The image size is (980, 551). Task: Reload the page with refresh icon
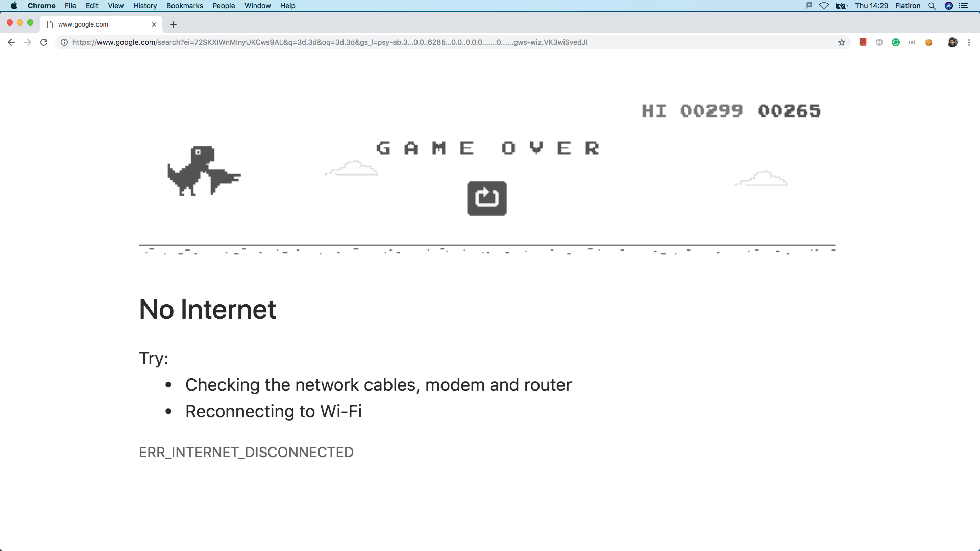pyautogui.click(x=44, y=42)
